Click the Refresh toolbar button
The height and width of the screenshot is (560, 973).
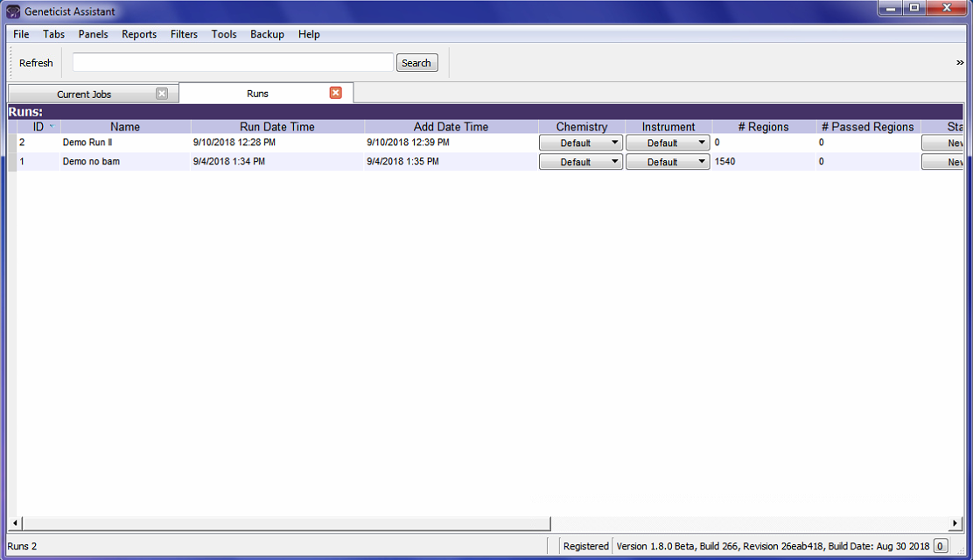tap(36, 63)
